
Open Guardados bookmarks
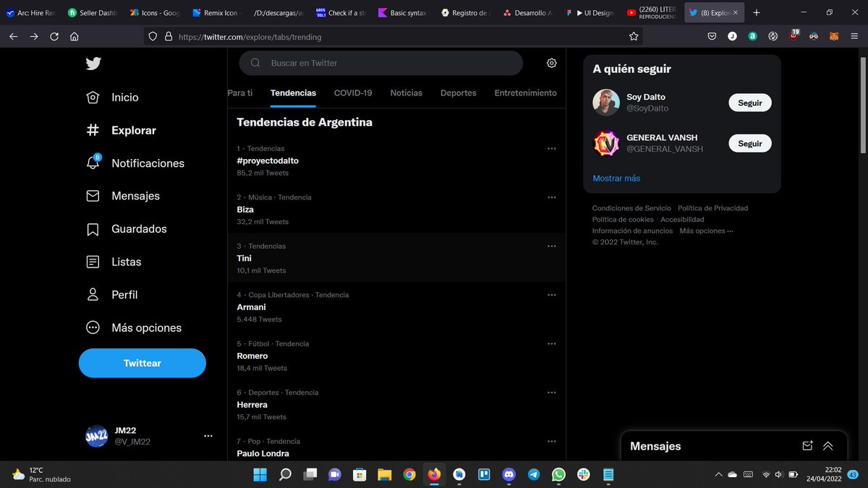click(x=127, y=229)
